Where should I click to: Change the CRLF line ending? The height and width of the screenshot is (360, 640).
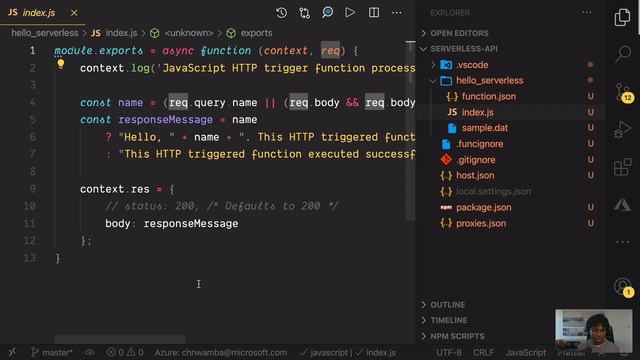[x=483, y=352]
